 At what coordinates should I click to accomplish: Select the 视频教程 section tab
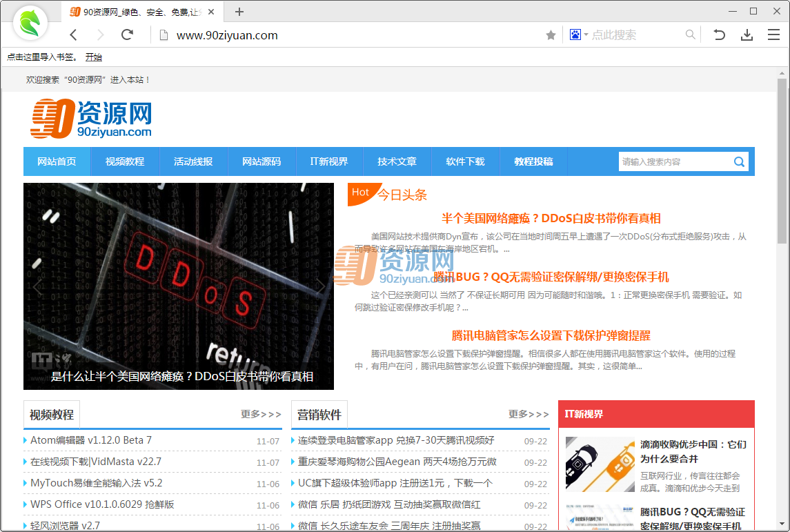pyautogui.click(x=52, y=415)
